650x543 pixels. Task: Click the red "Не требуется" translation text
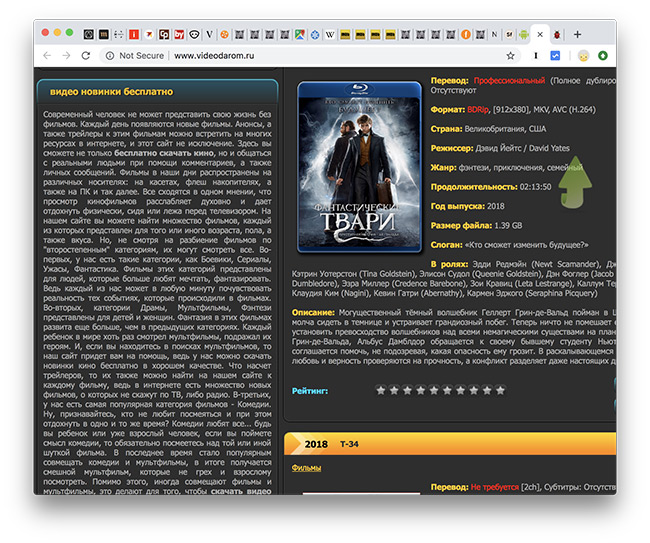click(x=495, y=487)
